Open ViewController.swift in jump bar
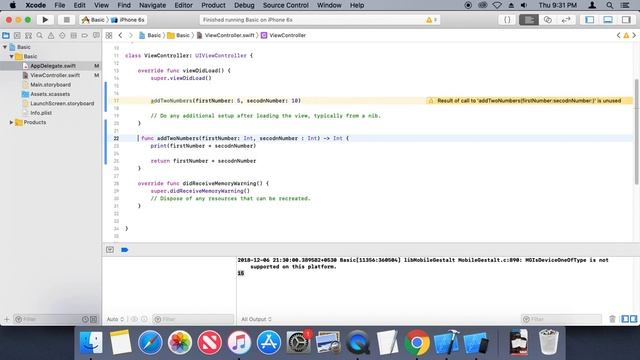640x360 pixels. pos(226,36)
